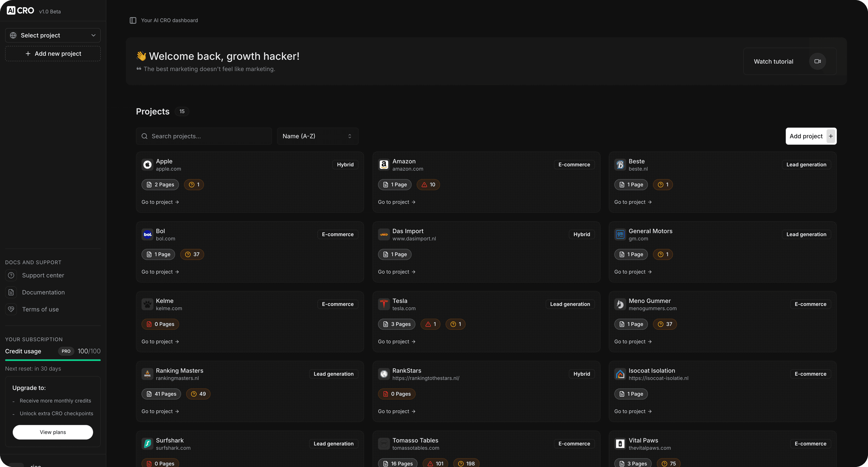Click the Bol project logo icon
The image size is (868, 467).
tap(147, 234)
